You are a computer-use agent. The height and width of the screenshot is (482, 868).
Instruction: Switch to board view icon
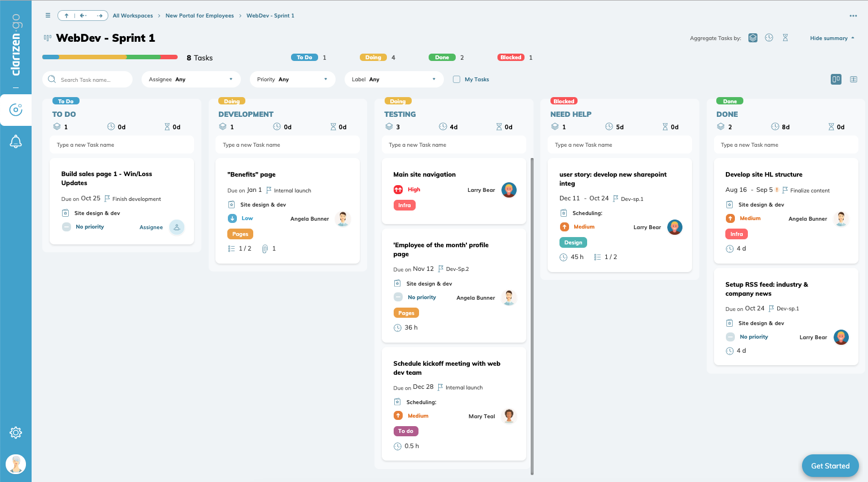coord(836,80)
